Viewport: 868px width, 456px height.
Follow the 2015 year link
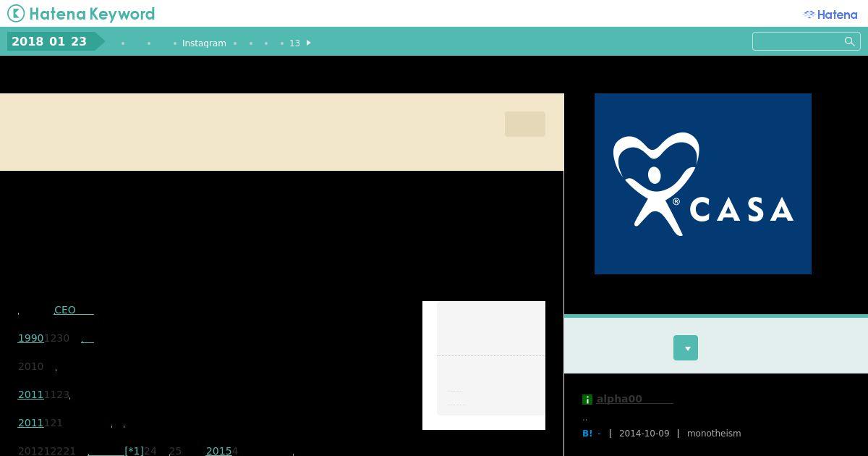pos(218,451)
